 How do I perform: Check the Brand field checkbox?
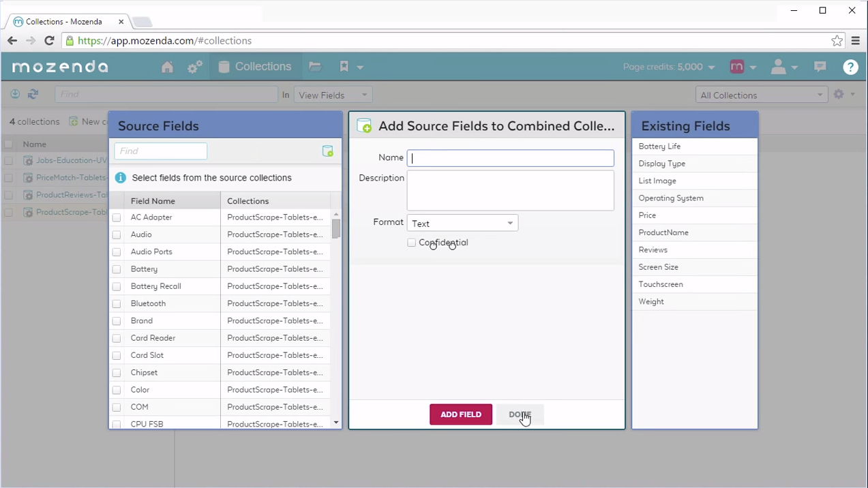tap(117, 321)
